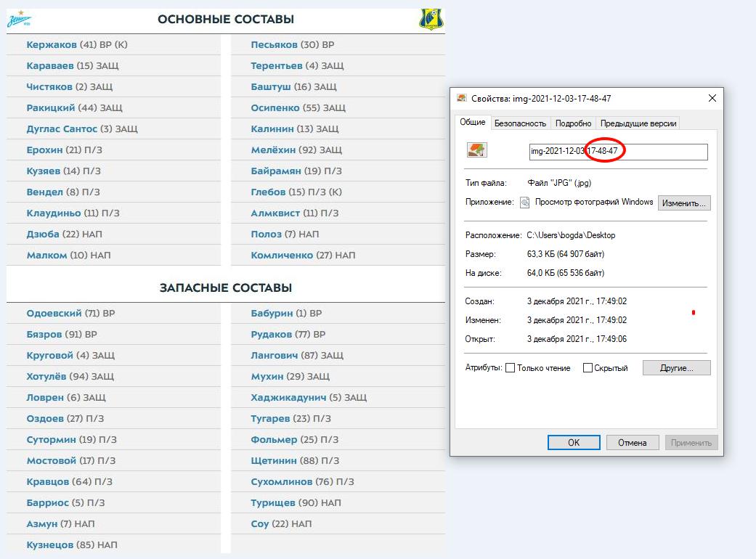Open substitute link Кузнецов
This screenshot has height=559, width=756.
pyautogui.click(x=50, y=545)
